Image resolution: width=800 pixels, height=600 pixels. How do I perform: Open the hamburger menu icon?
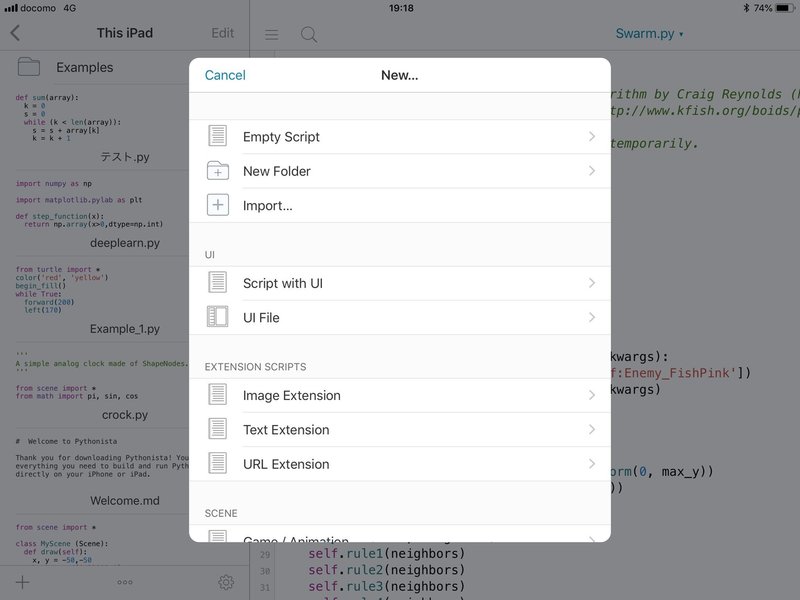(272, 34)
